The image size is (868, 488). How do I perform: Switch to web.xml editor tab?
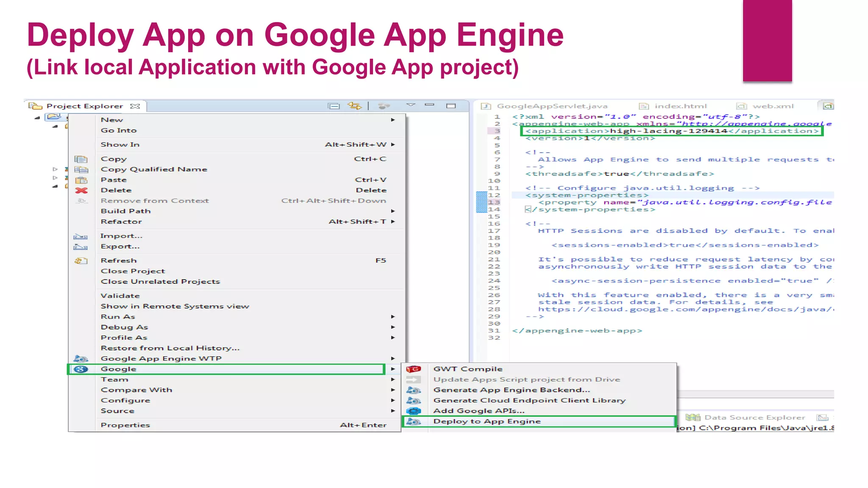(773, 106)
